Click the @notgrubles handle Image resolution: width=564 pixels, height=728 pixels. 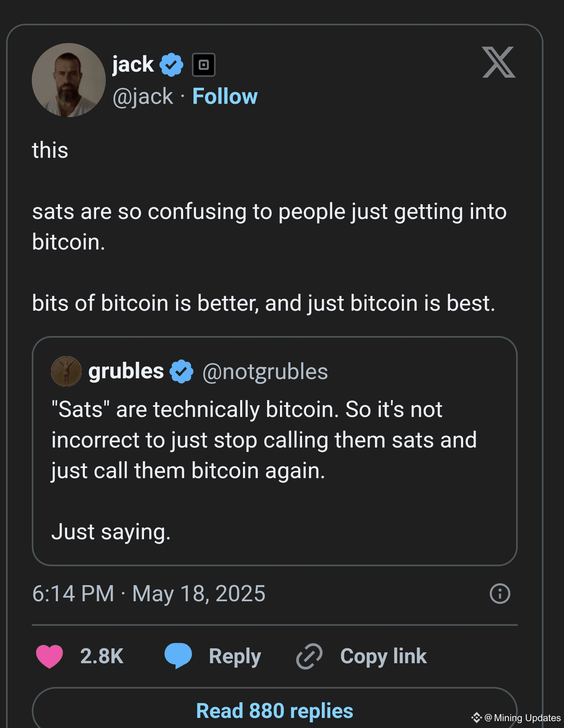265,371
